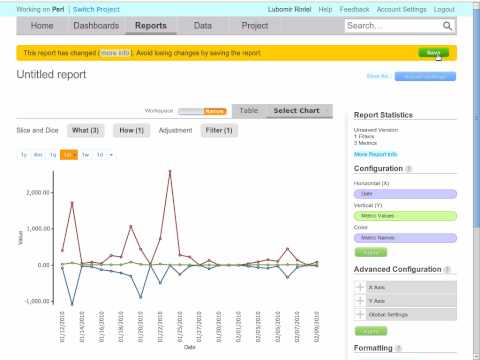Open the Global Settings row

pyautogui.click(x=405, y=314)
